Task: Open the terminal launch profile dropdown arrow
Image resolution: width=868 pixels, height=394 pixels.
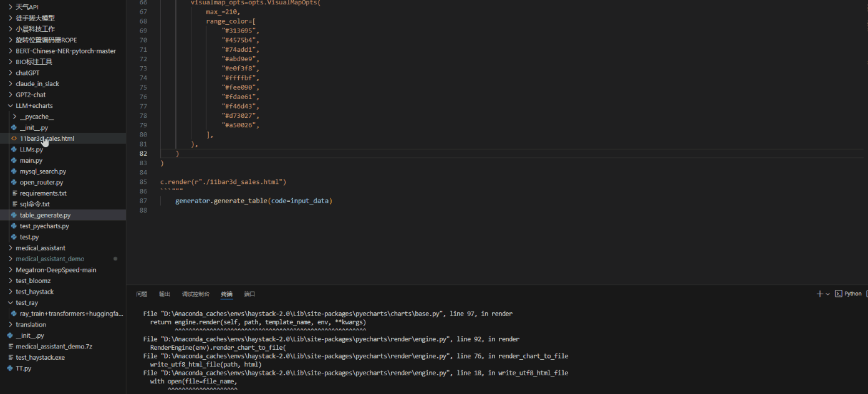Action: point(827,294)
